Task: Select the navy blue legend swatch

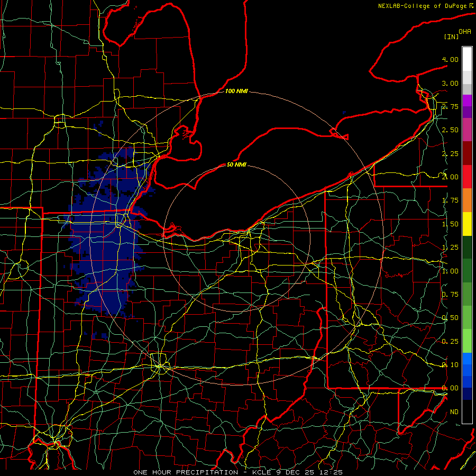Action: (x=467, y=394)
